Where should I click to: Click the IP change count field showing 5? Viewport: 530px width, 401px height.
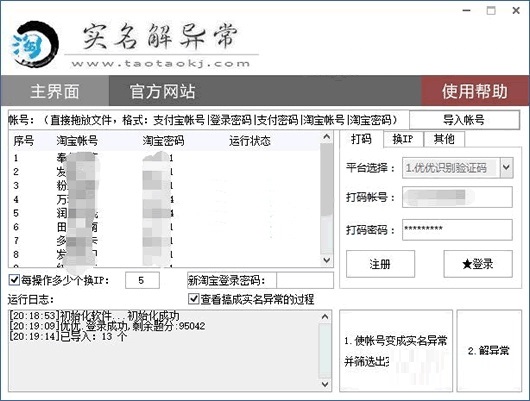[x=142, y=280]
